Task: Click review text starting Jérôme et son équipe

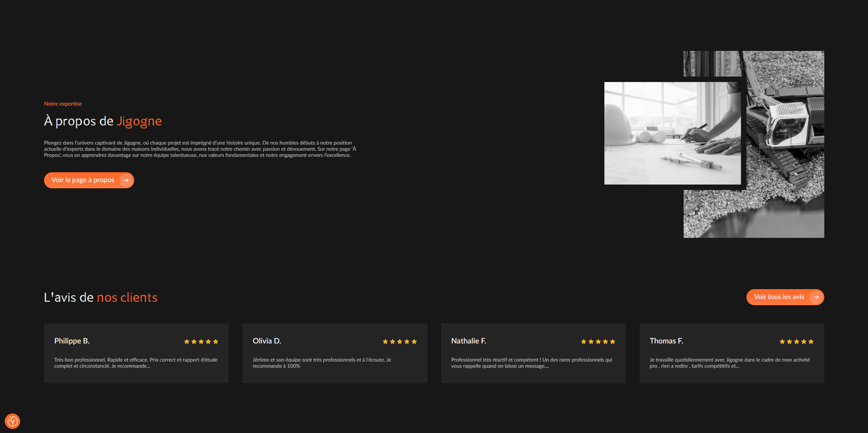Action: (x=322, y=363)
